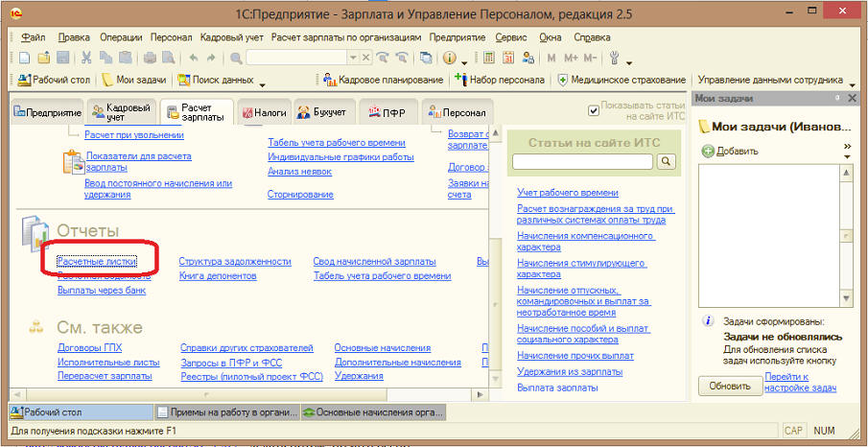The image size is (868, 447).
Task: Click the Find previous icon
Action: [x=403, y=58]
